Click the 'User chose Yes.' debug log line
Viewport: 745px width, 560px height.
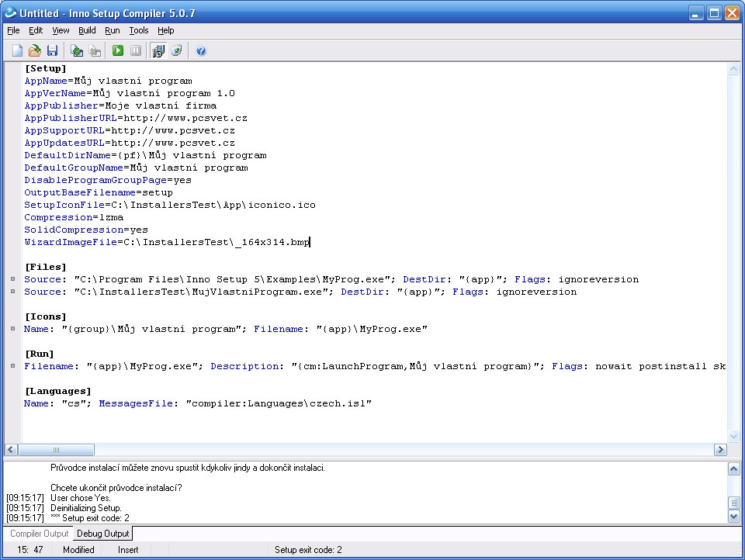[x=80, y=498]
